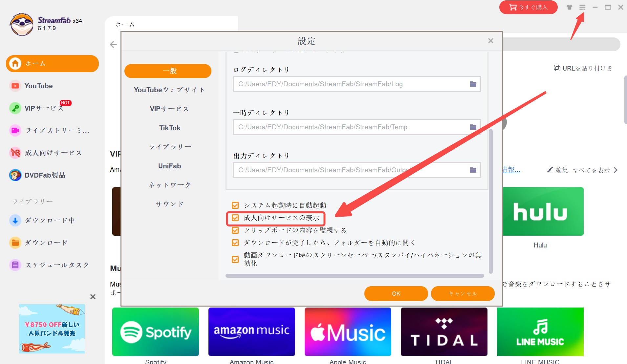Select サウンド settings category

[x=169, y=204]
